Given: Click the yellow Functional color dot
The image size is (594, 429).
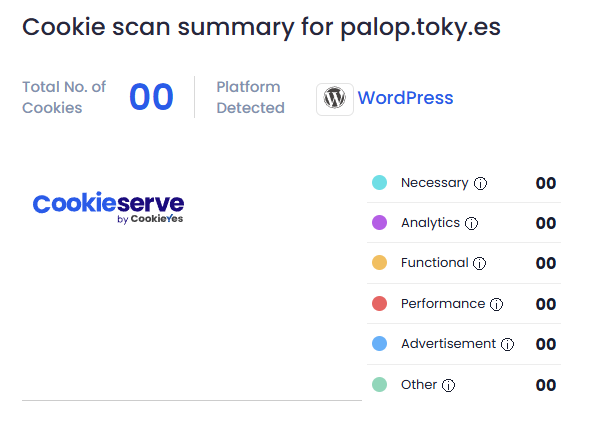Looking at the screenshot, I should click(x=379, y=263).
